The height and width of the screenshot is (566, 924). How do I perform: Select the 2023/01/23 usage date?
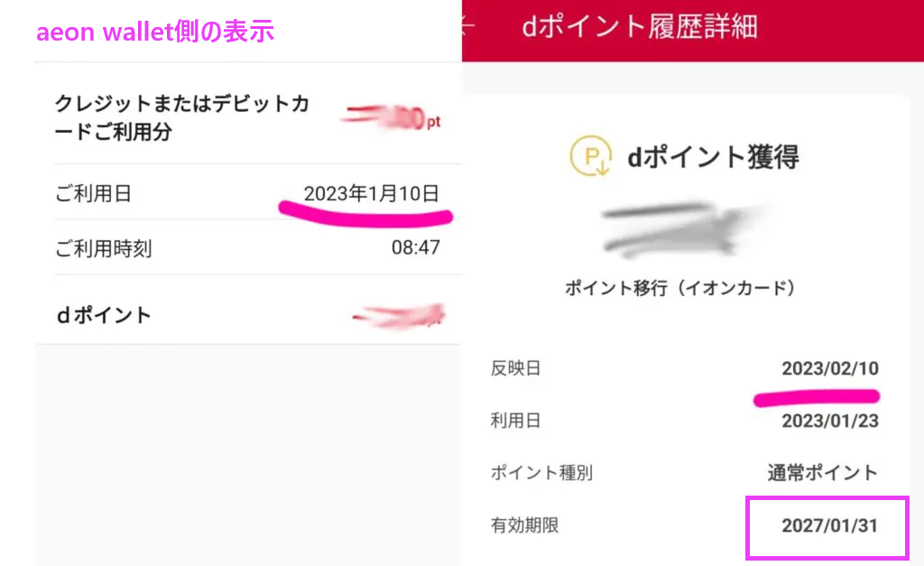tap(830, 421)
